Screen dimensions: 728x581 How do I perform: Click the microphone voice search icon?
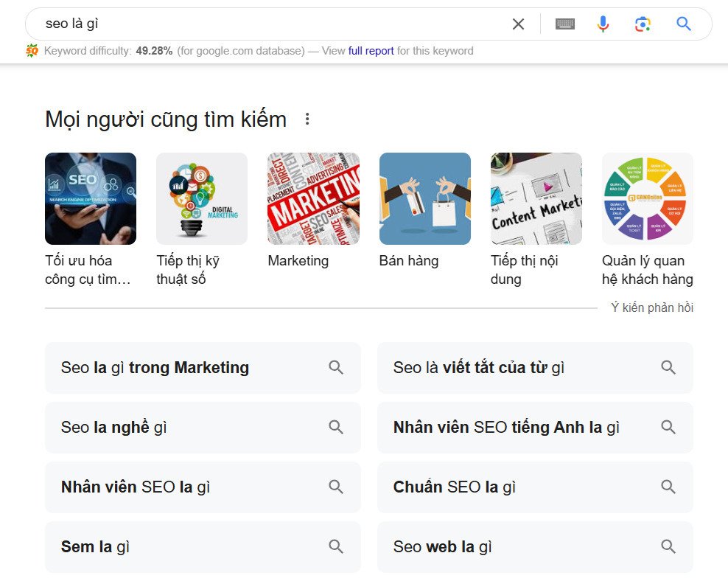point(603,23)
